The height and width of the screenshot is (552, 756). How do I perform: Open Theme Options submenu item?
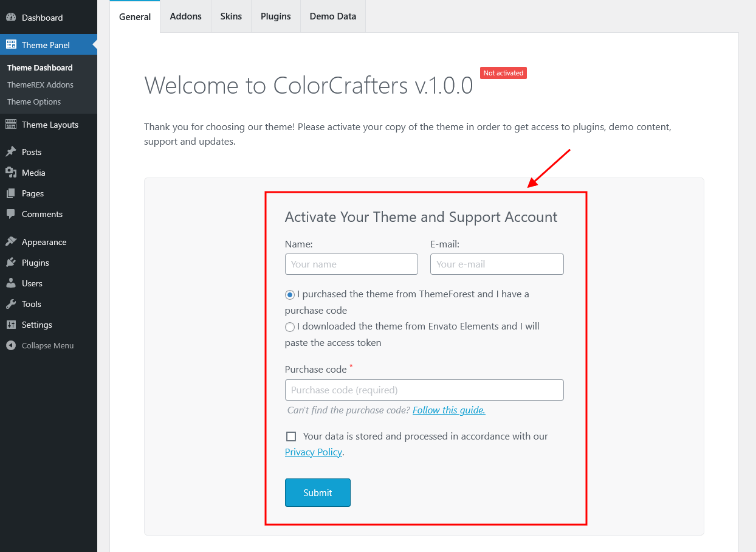click(34, 102)
